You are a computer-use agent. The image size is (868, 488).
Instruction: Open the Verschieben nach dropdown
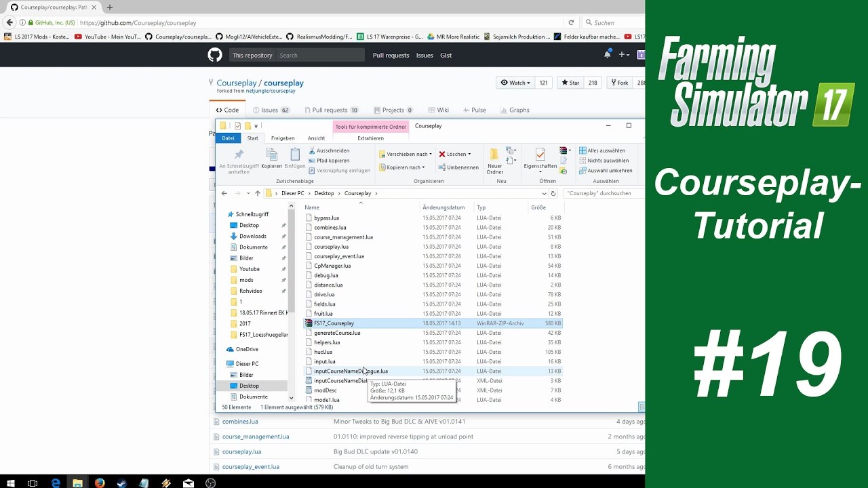[x=406, y=154]
